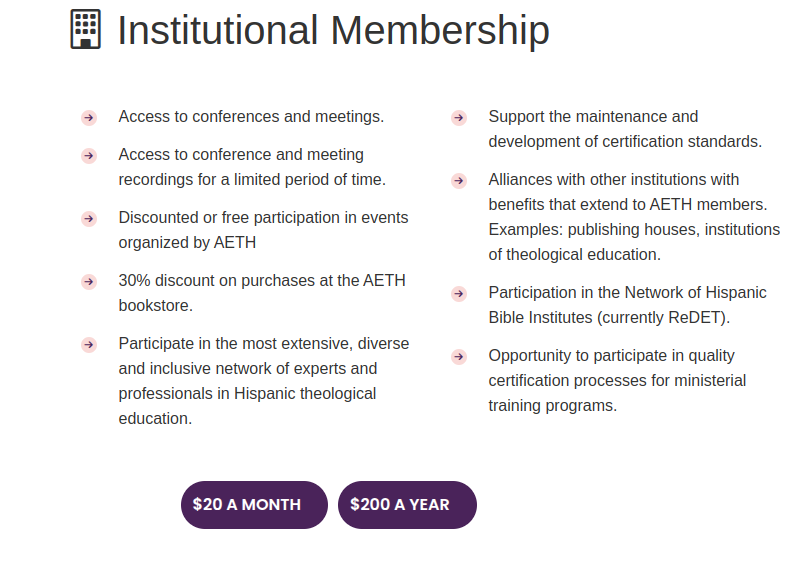Click arrow icon beside 'Access to conferences and meetings'
This screenshot has height=561, width=791.
89,118
